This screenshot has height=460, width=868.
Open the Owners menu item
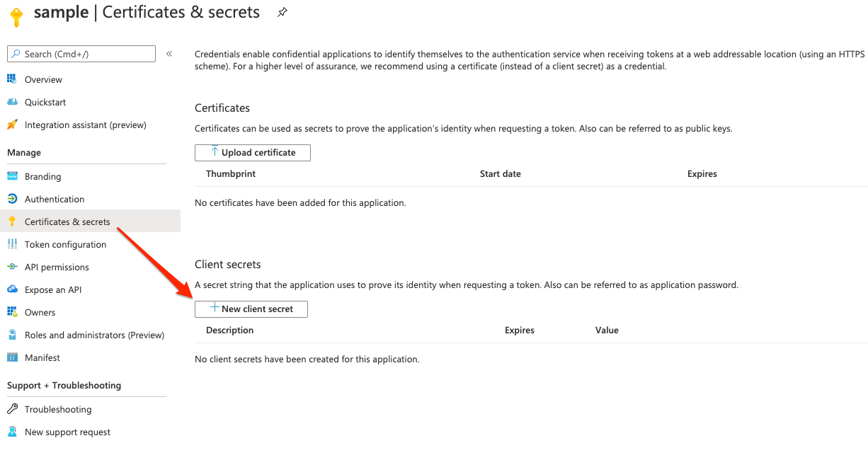(40, 312)
